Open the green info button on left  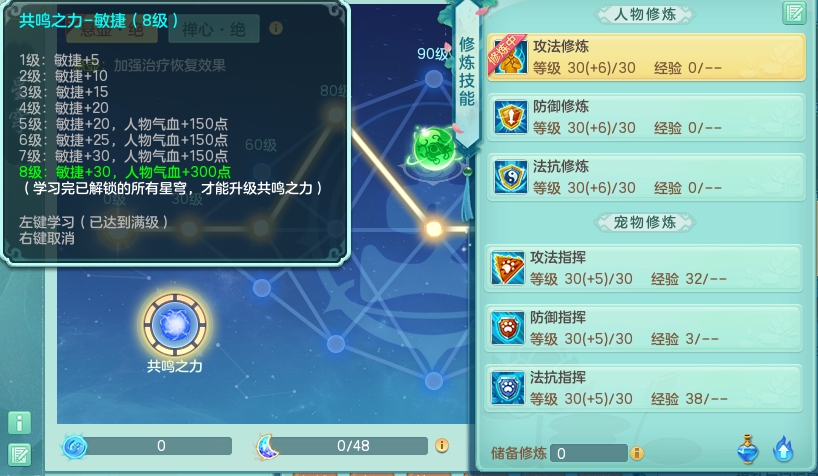pos(19,423)
